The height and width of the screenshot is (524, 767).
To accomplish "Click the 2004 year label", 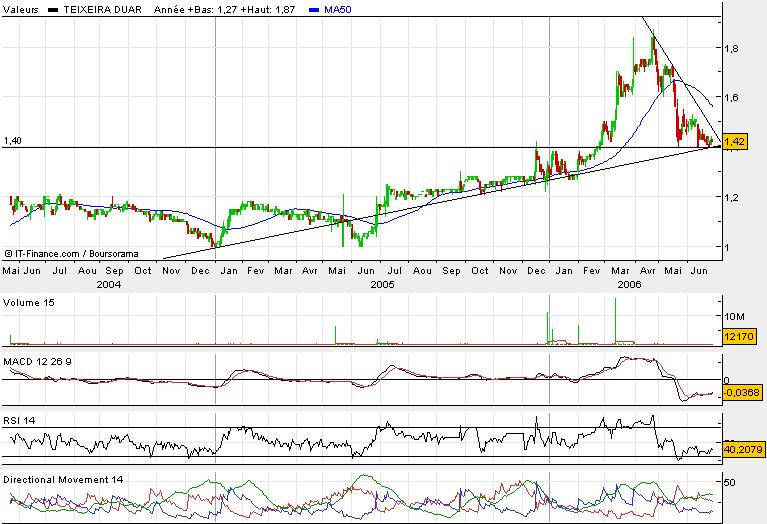I will 109,284.
